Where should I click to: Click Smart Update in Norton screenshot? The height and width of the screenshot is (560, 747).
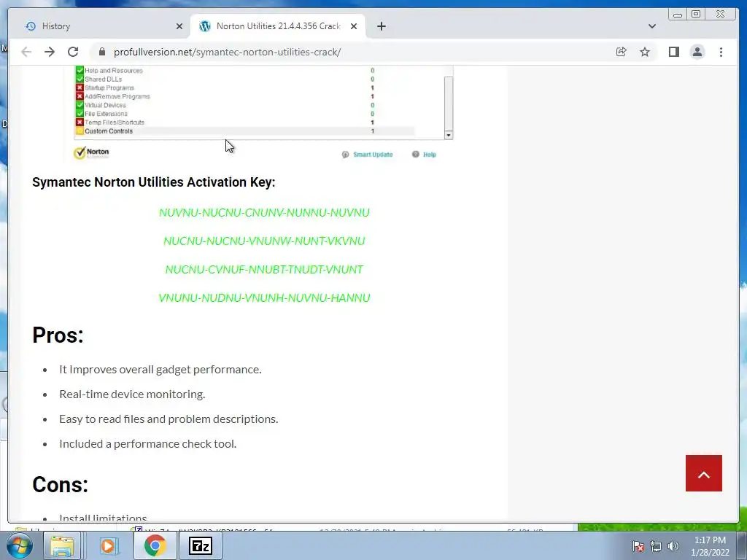pos(368,155)
